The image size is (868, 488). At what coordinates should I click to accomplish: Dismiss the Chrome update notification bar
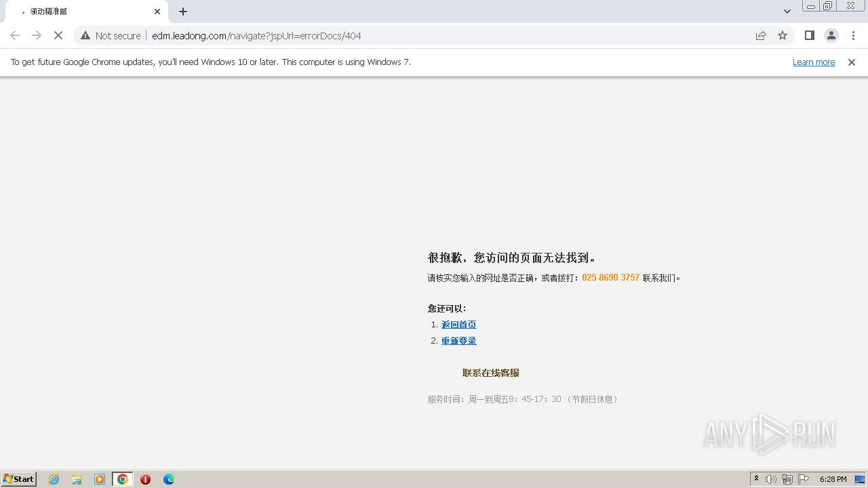pyautogui.click(x=852, y=62)
